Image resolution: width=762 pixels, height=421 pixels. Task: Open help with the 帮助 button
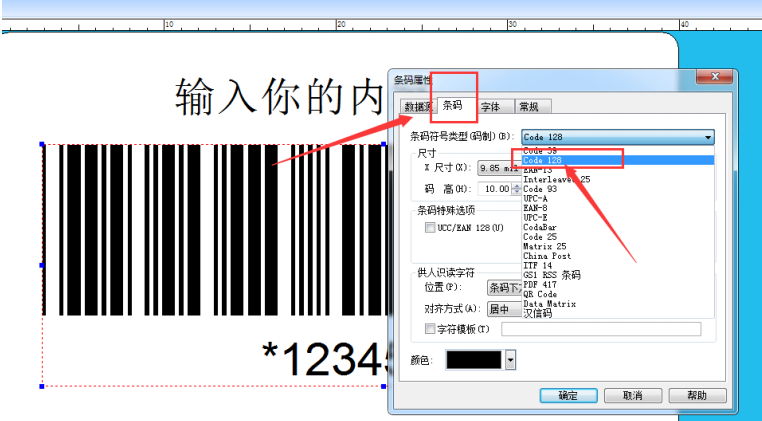tap(697, 396)
